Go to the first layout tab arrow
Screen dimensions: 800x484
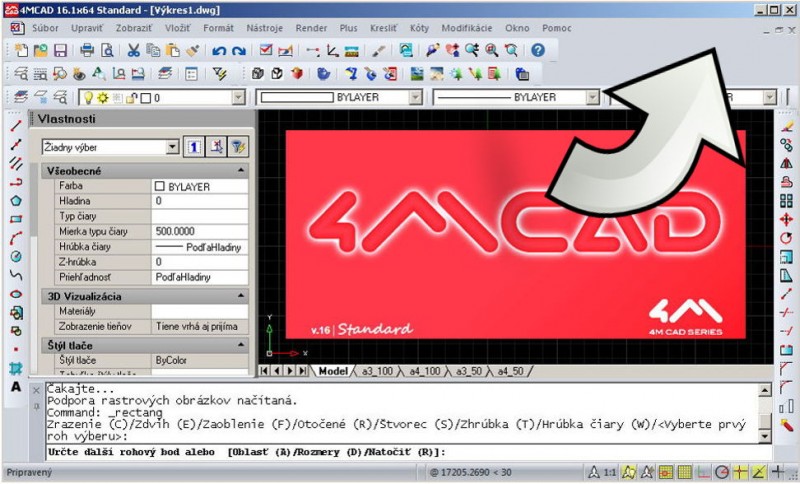pyautogui.click(x=264, y=371)
